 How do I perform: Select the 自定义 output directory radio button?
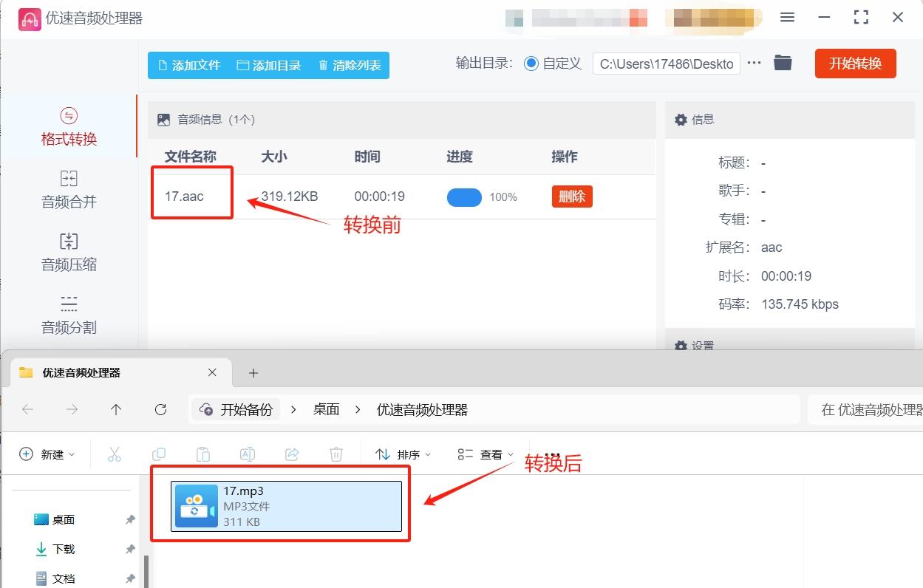531,64
